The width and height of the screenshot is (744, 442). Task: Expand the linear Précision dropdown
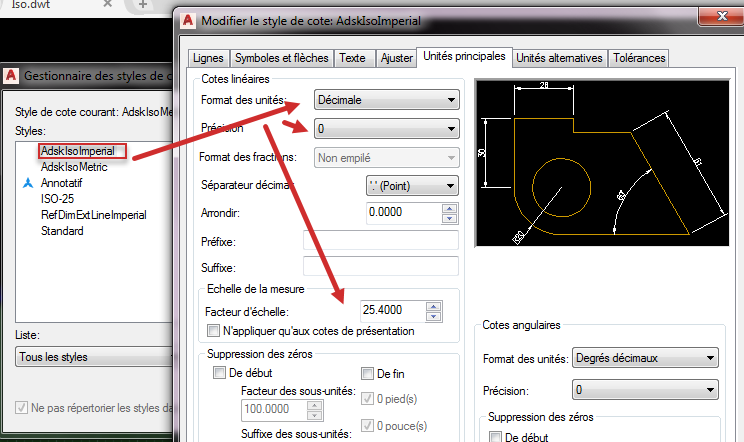point(387,129)
